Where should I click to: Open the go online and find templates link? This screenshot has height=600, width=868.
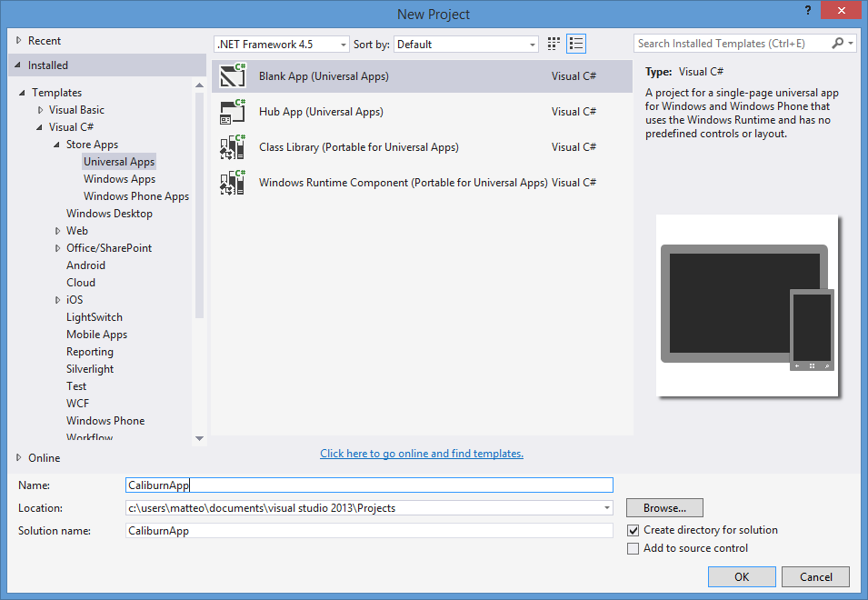(x=422, y=454)
